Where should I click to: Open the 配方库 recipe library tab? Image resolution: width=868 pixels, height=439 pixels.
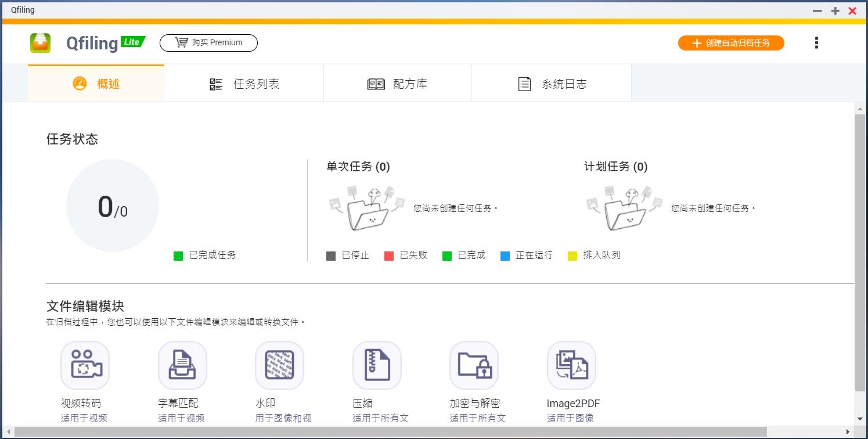tap(398, 83)
